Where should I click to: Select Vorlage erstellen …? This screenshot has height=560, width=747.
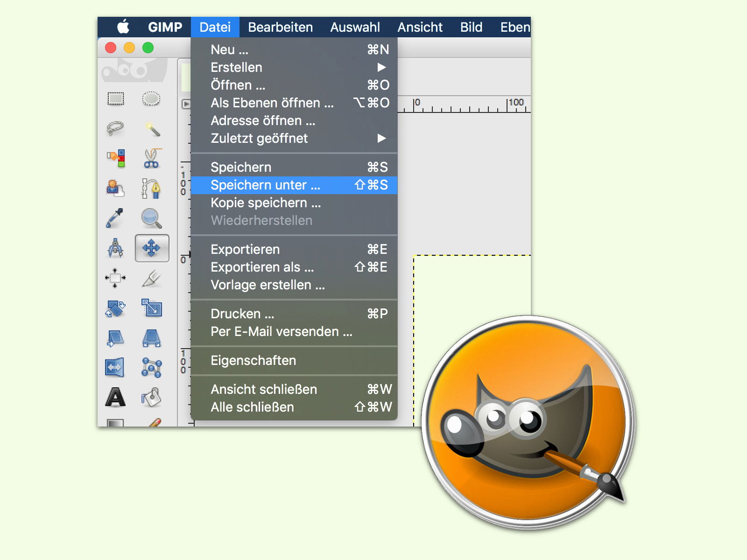294,285
